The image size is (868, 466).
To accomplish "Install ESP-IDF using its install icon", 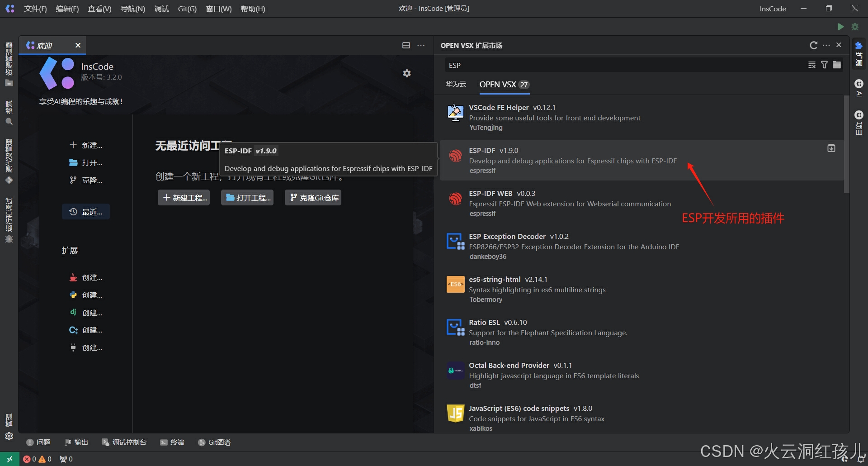I will tap(831, 148).
